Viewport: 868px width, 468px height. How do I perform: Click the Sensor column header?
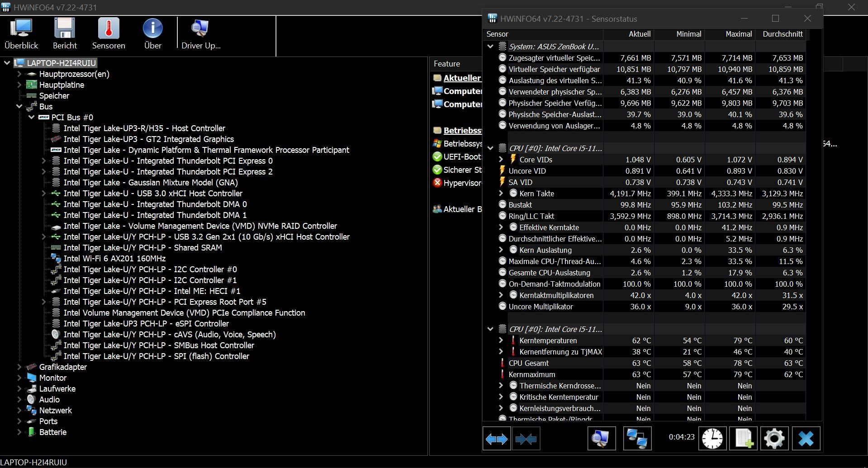point(543,34)
